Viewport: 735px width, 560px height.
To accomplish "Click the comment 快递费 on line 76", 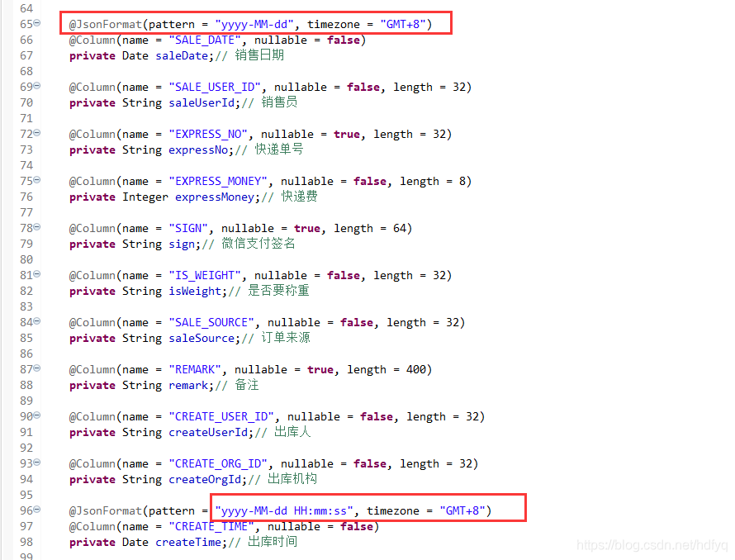I will coord(300,197).
